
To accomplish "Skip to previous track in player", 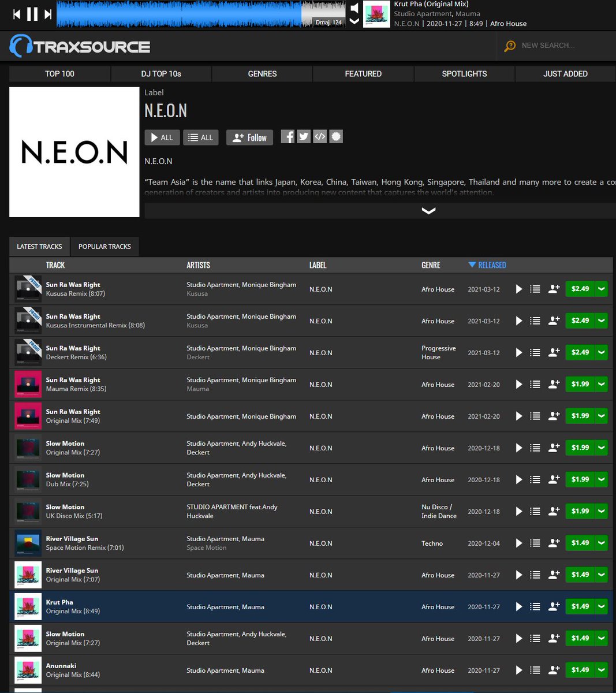I will point(17,14).
